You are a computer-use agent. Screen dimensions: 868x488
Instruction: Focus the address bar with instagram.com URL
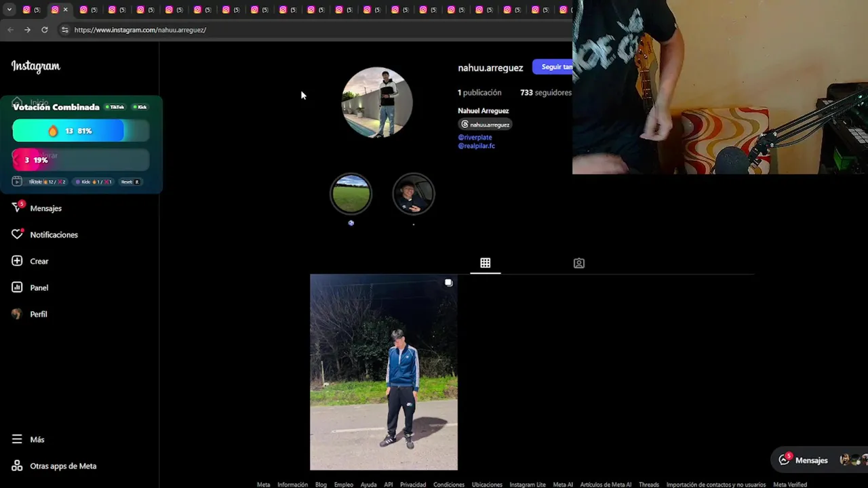click(140, 30)
